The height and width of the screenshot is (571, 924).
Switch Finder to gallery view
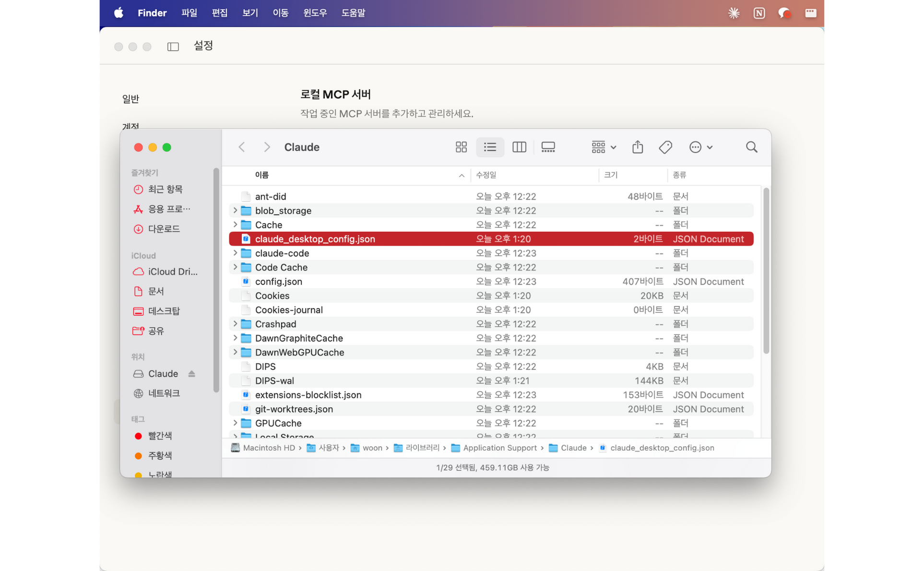[548, 147]
